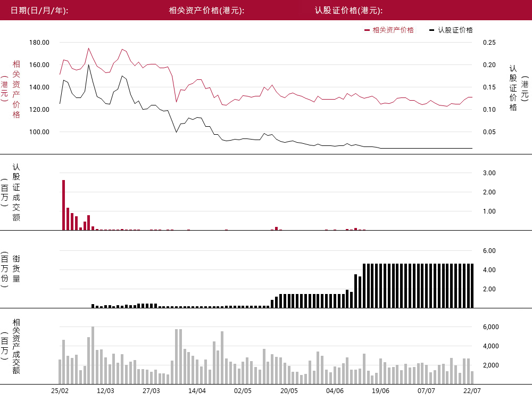532x400 pixels.
Task: Click the 180.00 price axis value
Action: [x=39, y=43]
